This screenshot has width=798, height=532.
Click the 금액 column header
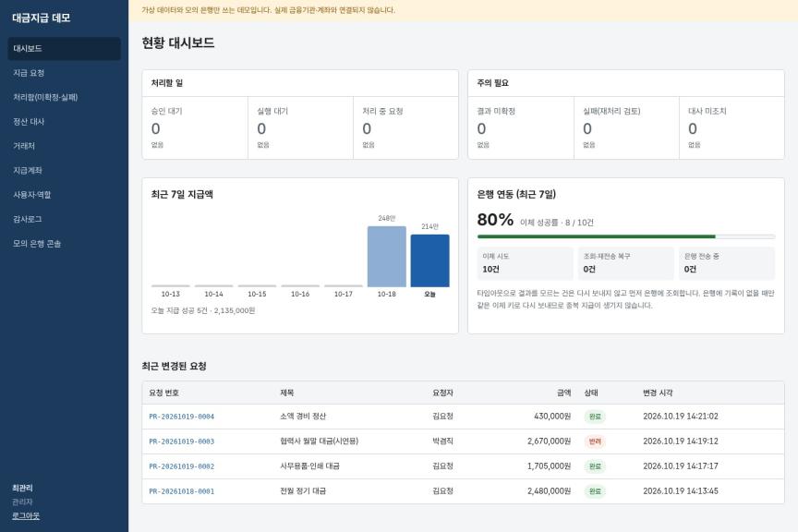pyautogui.click(x=564, y=393)
